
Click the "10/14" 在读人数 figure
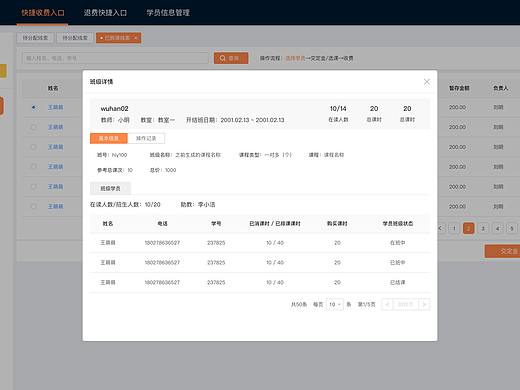pyautogui.click(x=338, y=109)
